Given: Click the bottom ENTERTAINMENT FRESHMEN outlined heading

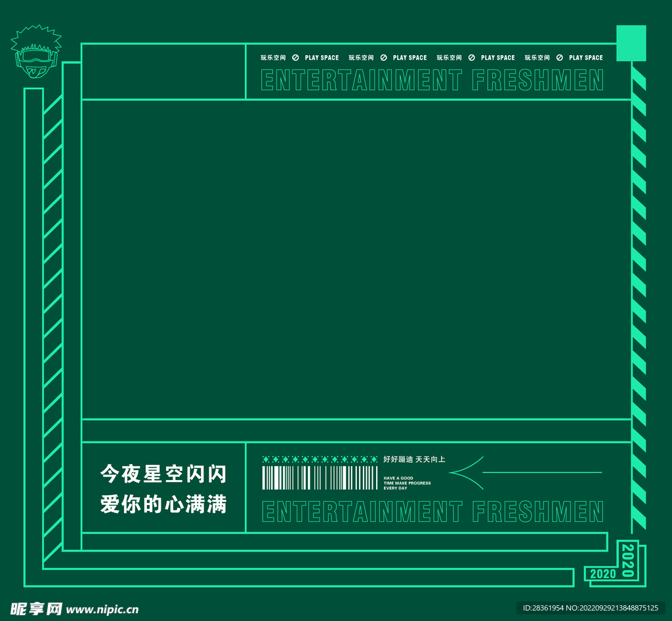Looking at the screenshot, I should pos(432,511).
